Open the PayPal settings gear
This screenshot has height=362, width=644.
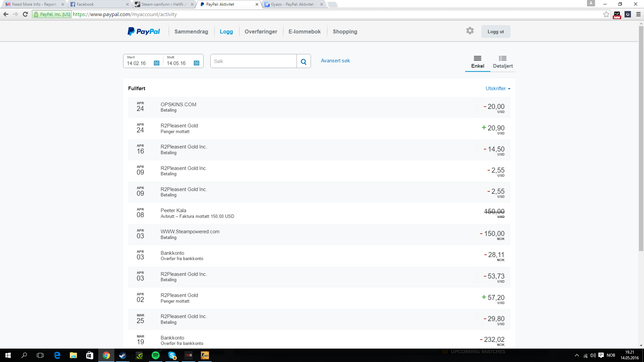tap(470, 31)
